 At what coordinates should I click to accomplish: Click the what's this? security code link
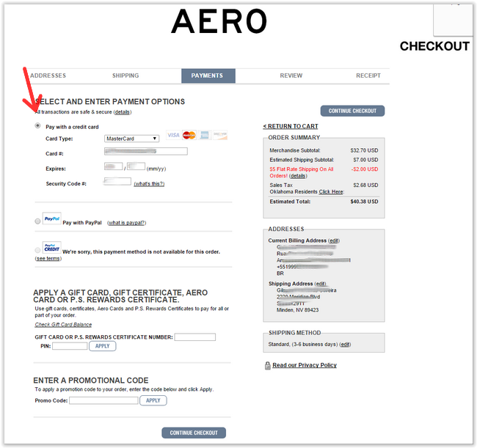coord(149,184)
